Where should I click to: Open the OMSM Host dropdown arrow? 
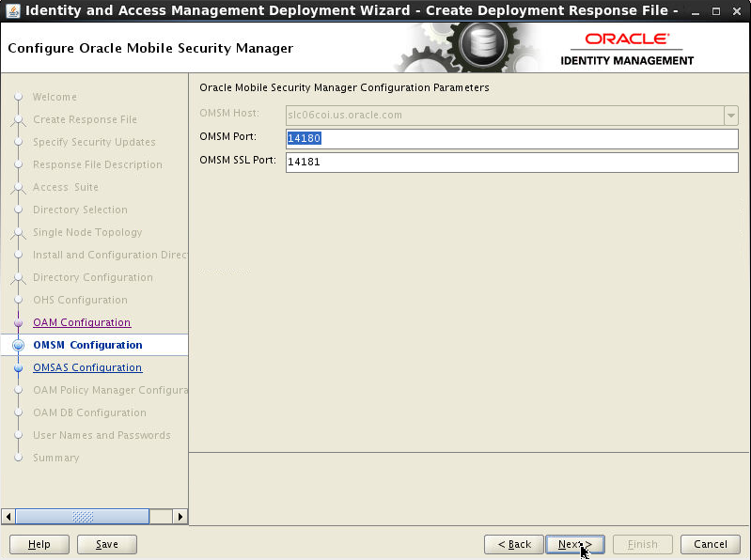(x=731, y=116)
